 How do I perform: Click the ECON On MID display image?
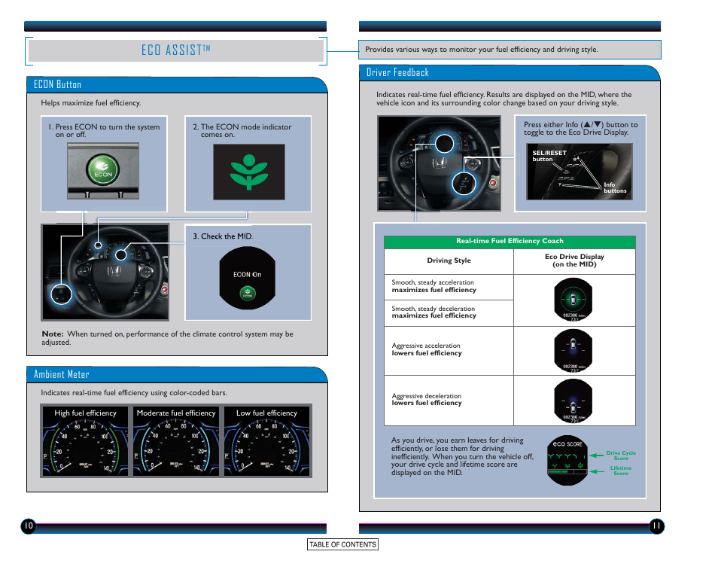[x=248, y=278]
